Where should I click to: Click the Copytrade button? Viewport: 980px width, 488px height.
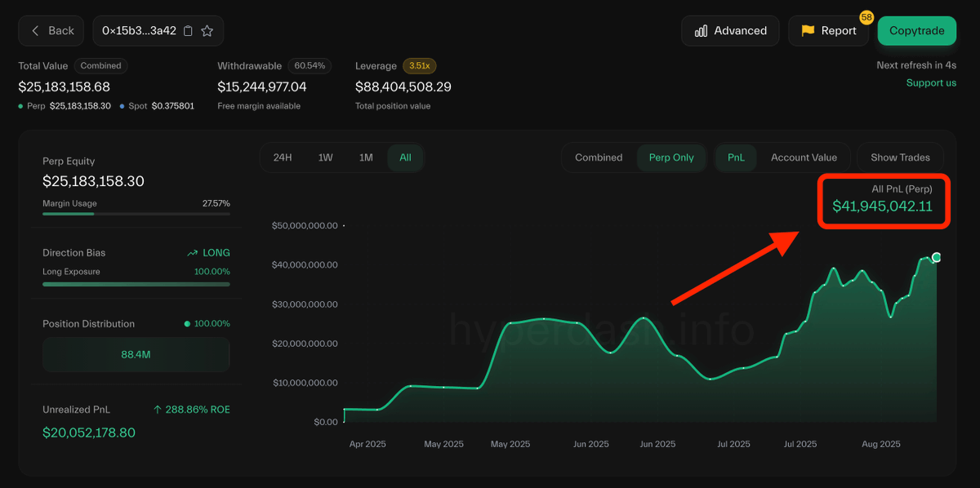coord(916,30)
